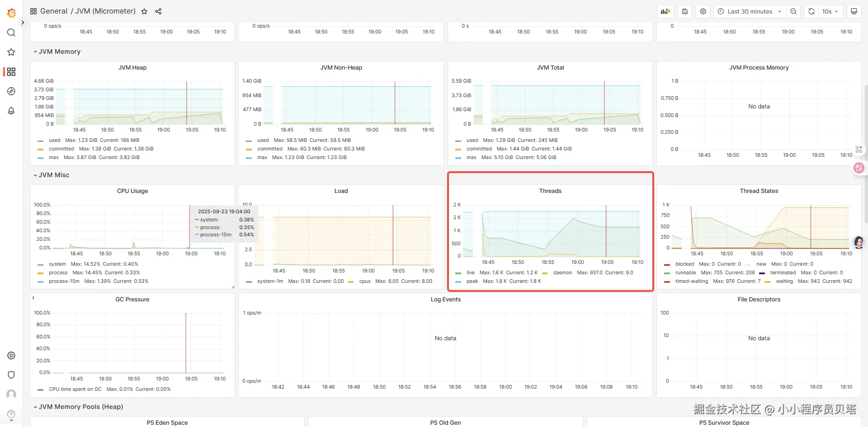Toggle CPU time spent on GC series
The height and width of the screenshot is (427, 868).
(x=75, y=389)
